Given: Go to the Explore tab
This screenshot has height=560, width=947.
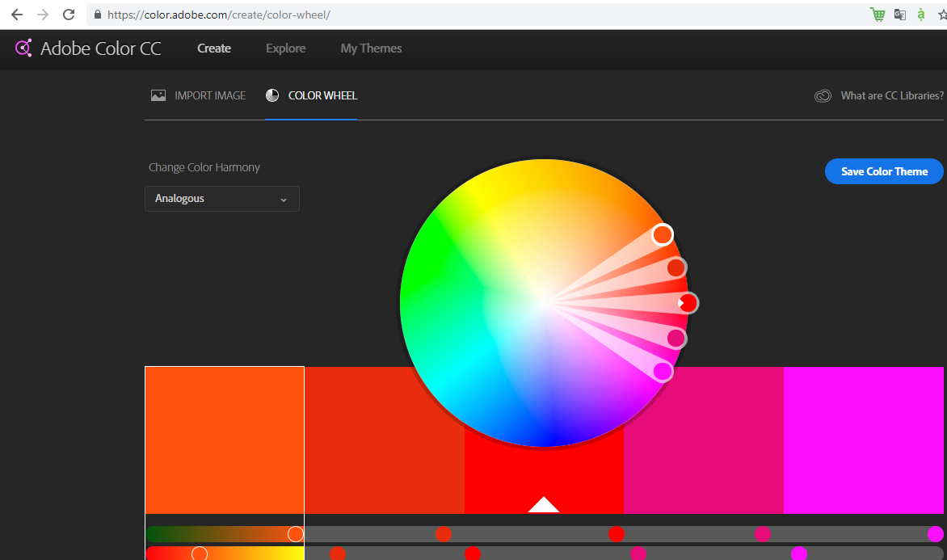Looking at the screenshot, I should [285, 48].
